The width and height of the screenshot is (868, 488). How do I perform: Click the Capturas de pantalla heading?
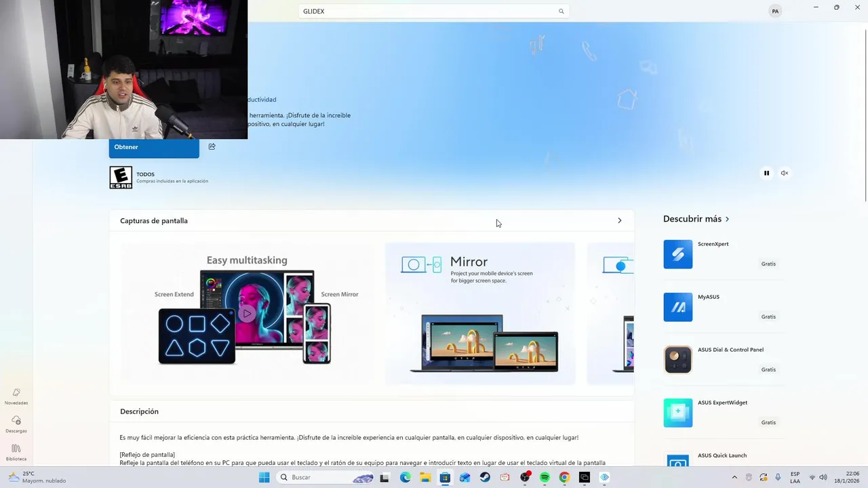154,221
